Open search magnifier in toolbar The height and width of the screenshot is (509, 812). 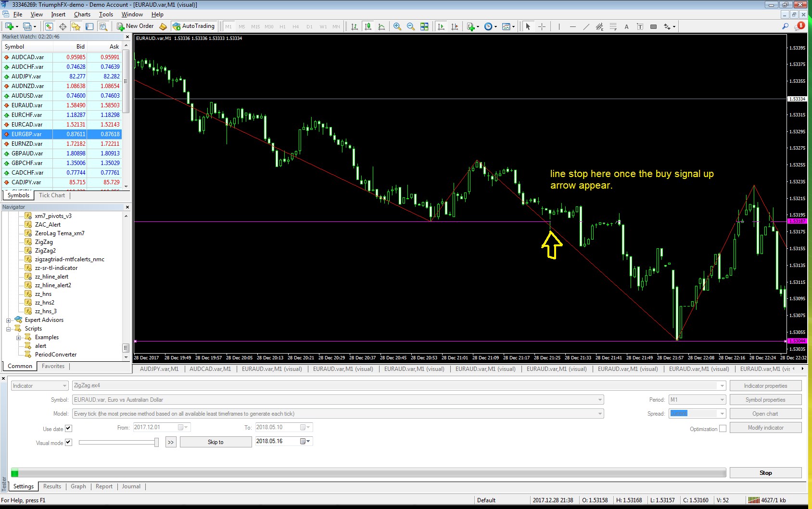click(786, 26)
